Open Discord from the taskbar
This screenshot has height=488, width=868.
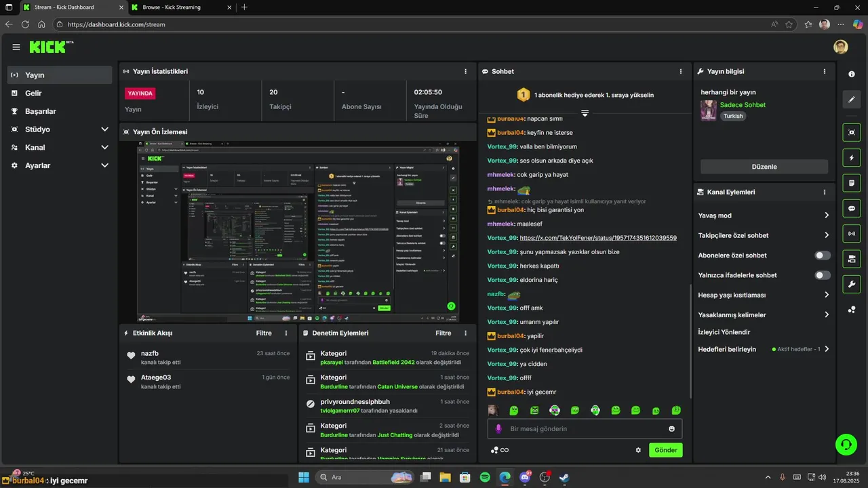[x=524, y=477]
